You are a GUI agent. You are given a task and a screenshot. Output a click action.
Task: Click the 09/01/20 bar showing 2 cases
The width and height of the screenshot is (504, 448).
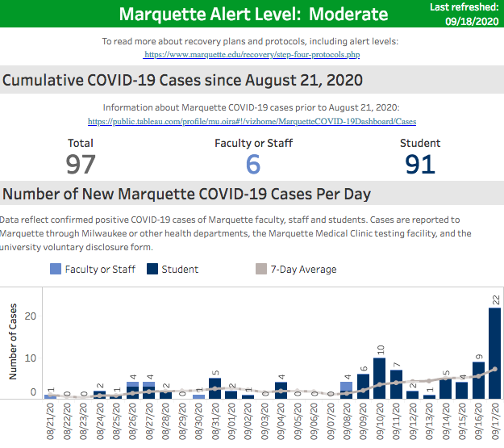coord(231,395)
